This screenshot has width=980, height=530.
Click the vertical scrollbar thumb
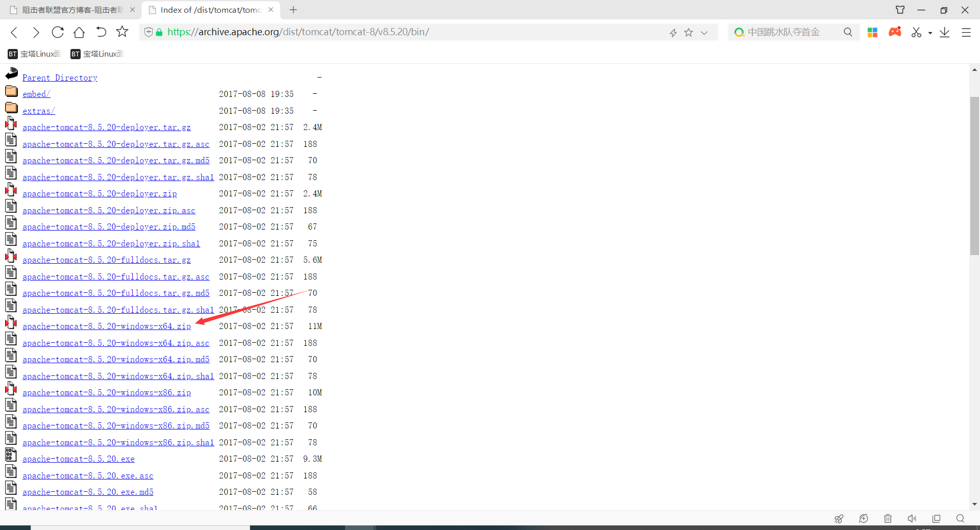974,175
